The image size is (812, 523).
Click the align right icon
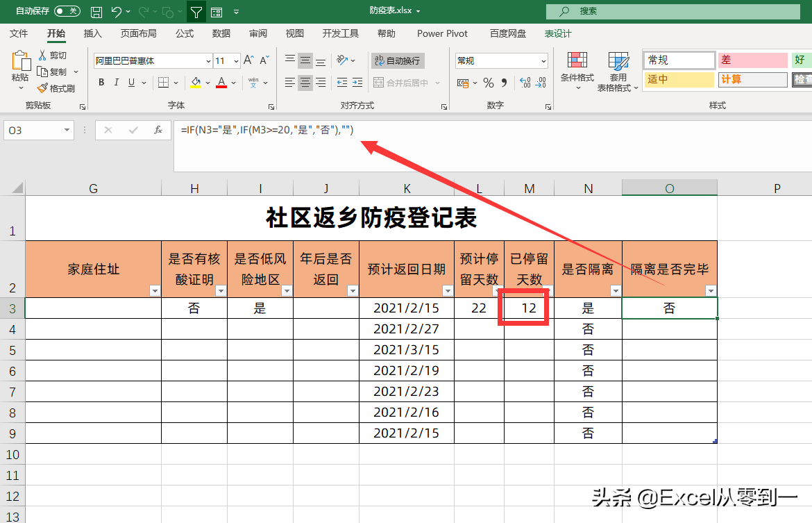click(x=321, y=83)
